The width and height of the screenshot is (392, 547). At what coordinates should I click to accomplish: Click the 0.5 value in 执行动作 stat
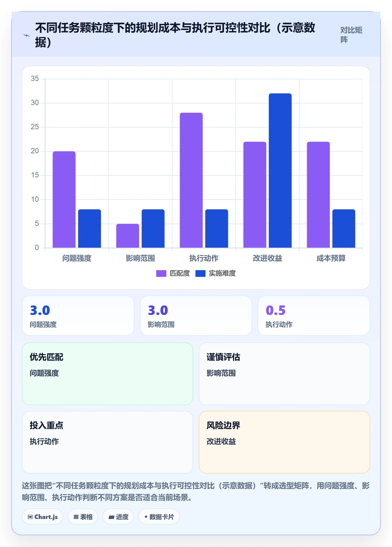point(276,310)
